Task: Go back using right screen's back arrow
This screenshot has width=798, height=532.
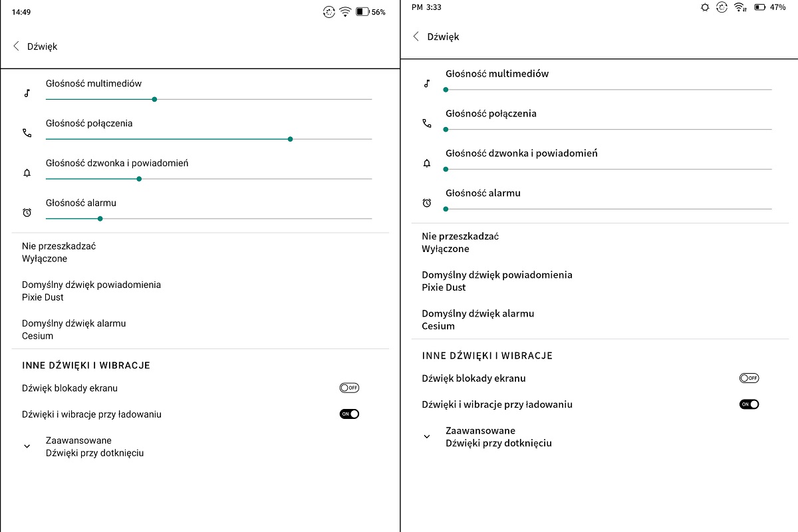Action: point(416,37)
